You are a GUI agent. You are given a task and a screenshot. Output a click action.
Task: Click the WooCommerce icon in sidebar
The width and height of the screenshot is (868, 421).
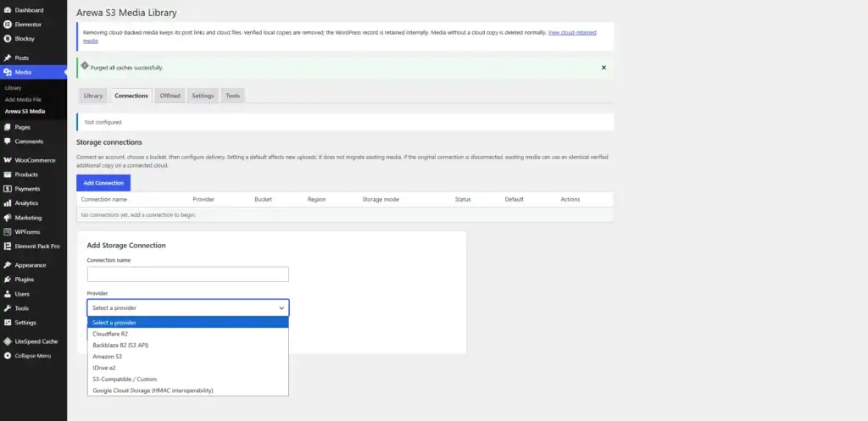[x=7, y=160]
